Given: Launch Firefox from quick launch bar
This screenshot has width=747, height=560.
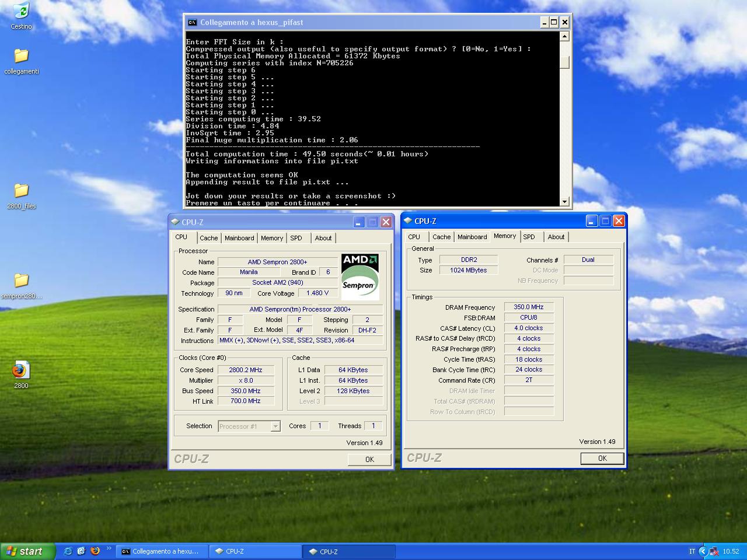Looking at the screenshot, I should click(95, 551).
